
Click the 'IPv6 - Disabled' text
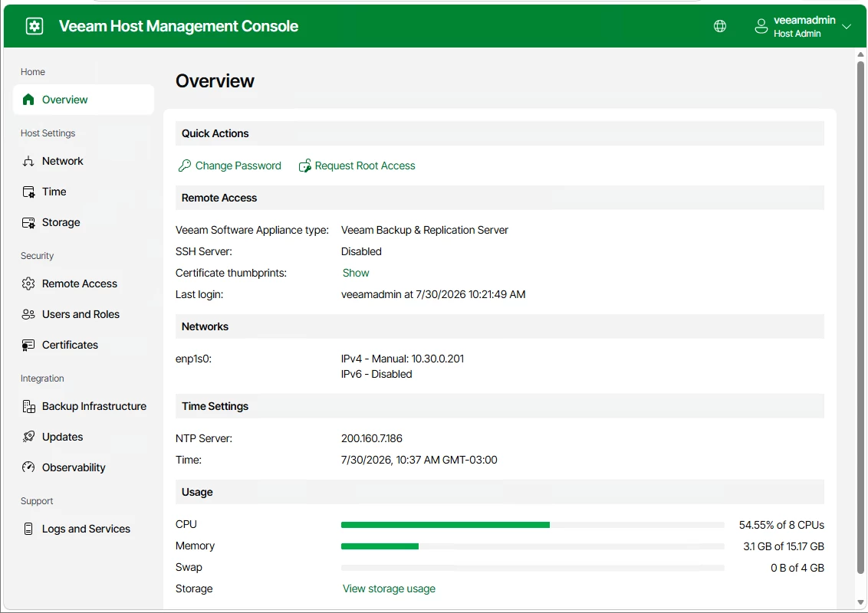tap(376, 374)
